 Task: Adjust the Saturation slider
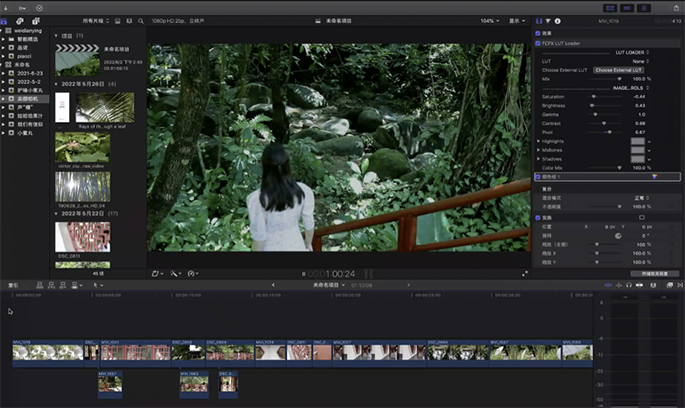pos(594,96)
